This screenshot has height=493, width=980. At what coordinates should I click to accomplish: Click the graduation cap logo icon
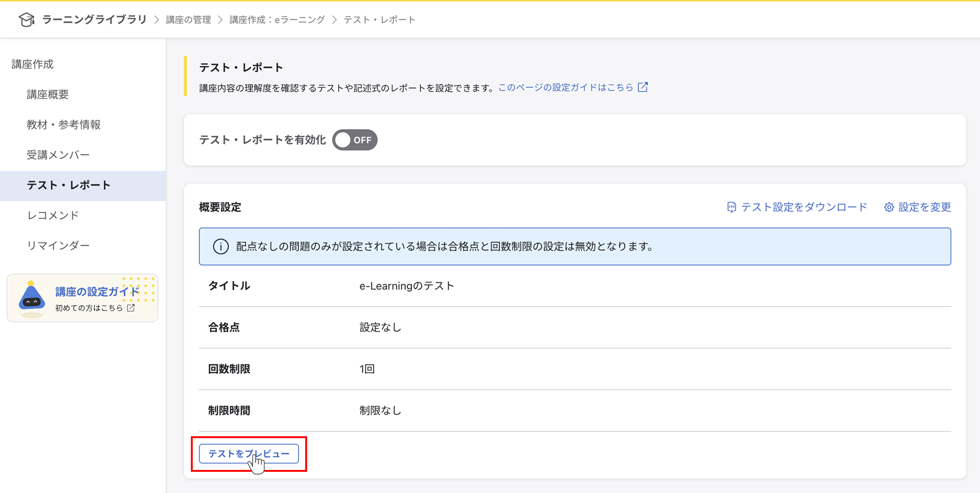click(x=27, y=19)
